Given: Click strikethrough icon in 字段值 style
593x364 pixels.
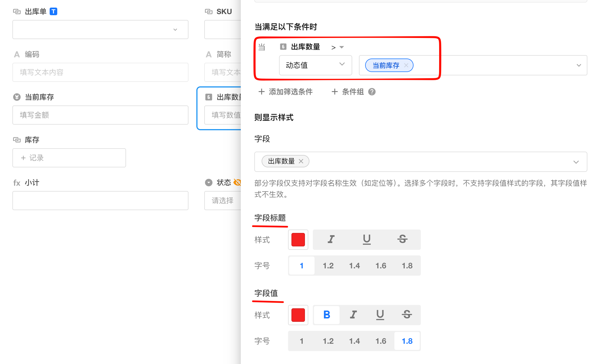Looking at the screenshot, I should (407, 315).
